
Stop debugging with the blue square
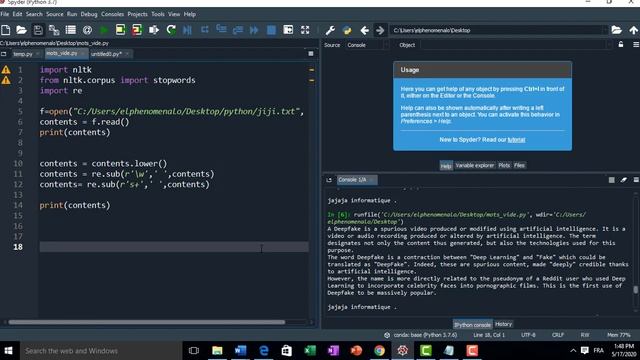pyautogui.click(x=271, y=30)
